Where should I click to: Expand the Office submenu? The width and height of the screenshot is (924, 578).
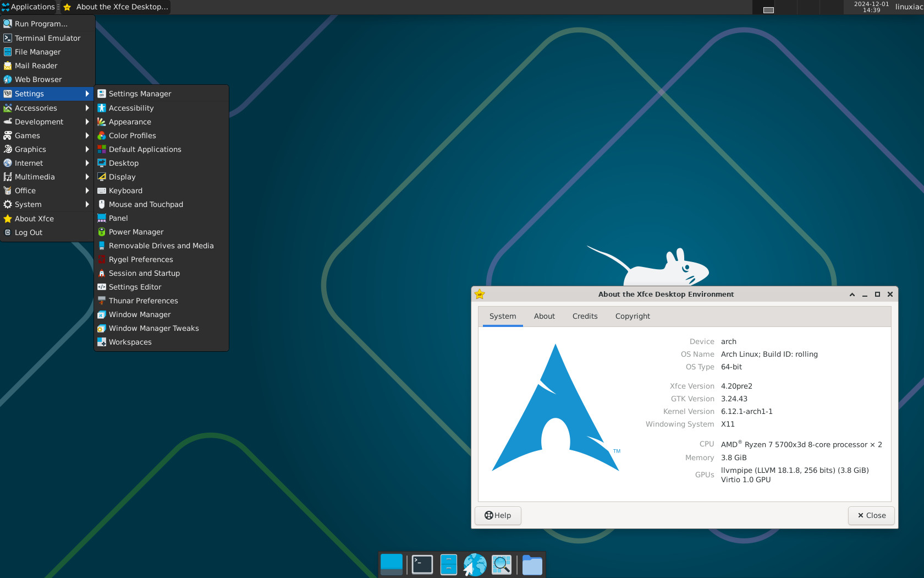(x=47, y=190)
